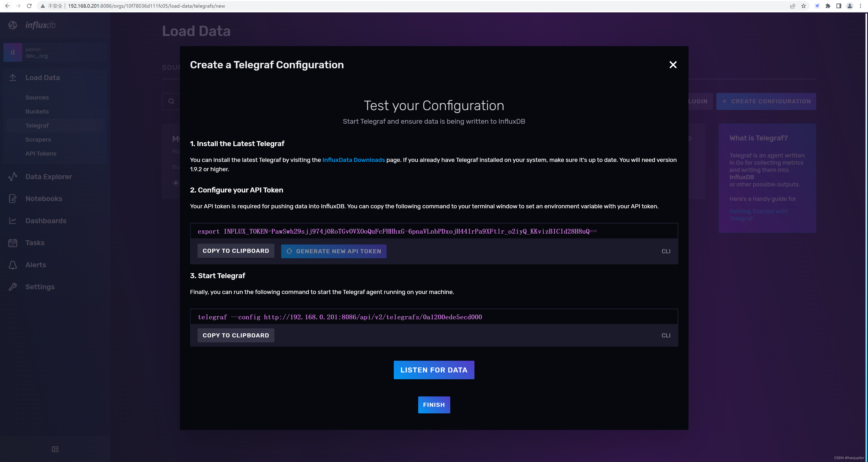Open the Settings wrench icon
868x462 pixels.
[13, 287]
